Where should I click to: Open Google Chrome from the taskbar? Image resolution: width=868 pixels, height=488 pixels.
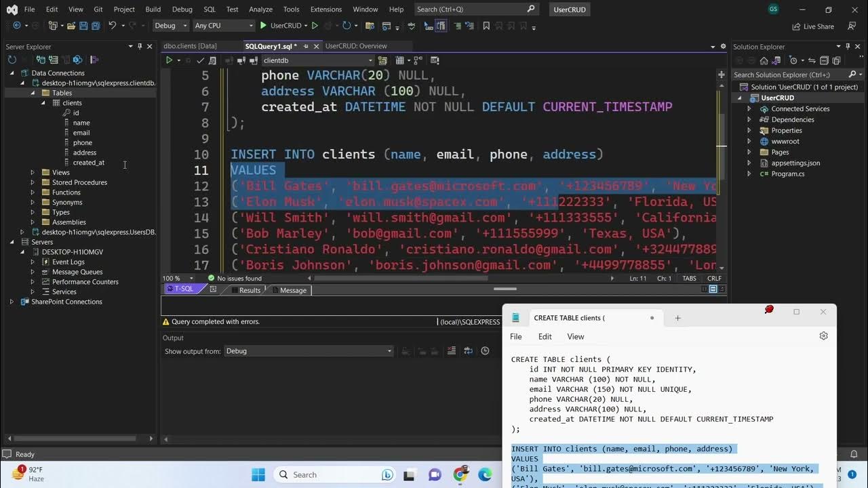460,474
